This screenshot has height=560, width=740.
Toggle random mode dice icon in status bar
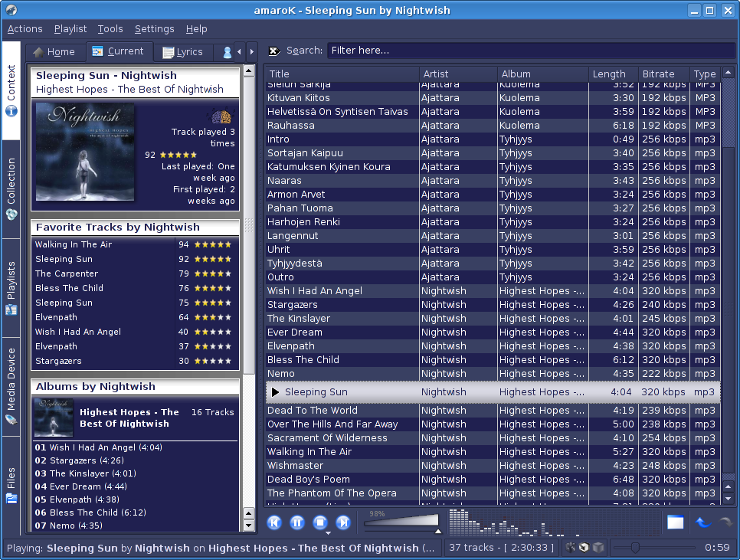coord(571,547)
